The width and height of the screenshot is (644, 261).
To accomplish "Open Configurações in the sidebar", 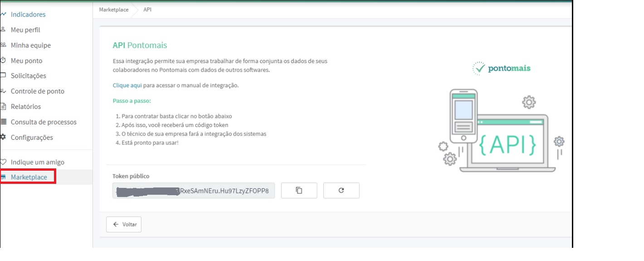I will (32, 138).
